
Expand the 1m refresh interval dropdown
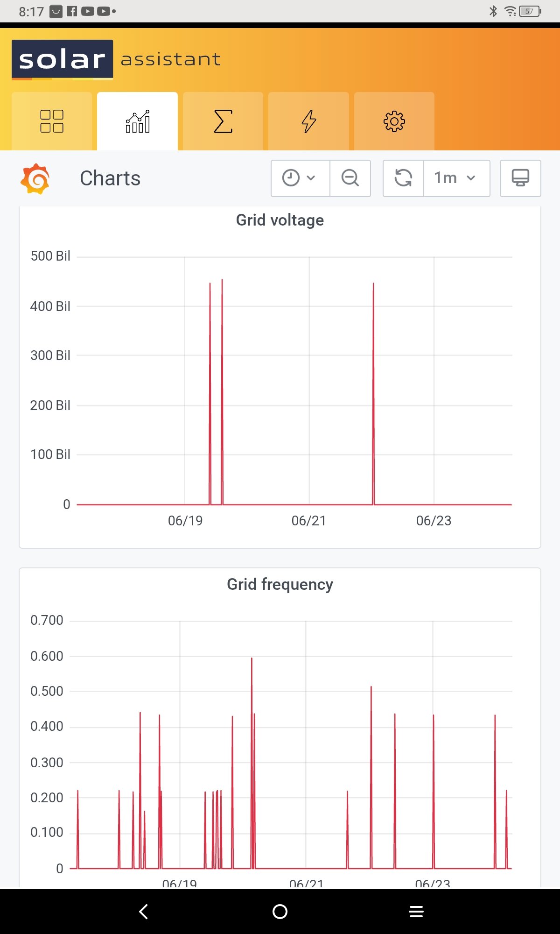456,178
